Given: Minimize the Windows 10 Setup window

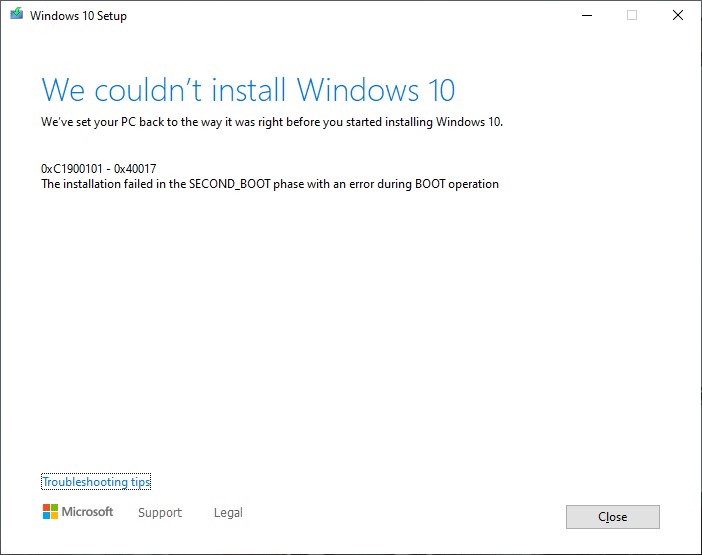Looking at the screenshot, I should [x=587, y=15].
